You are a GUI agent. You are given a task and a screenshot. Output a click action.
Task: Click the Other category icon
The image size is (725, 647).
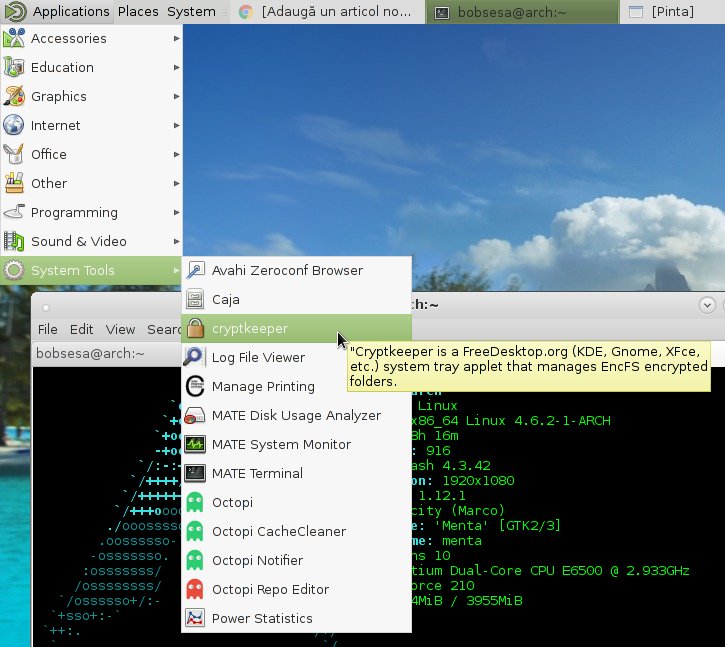(14, 183)
